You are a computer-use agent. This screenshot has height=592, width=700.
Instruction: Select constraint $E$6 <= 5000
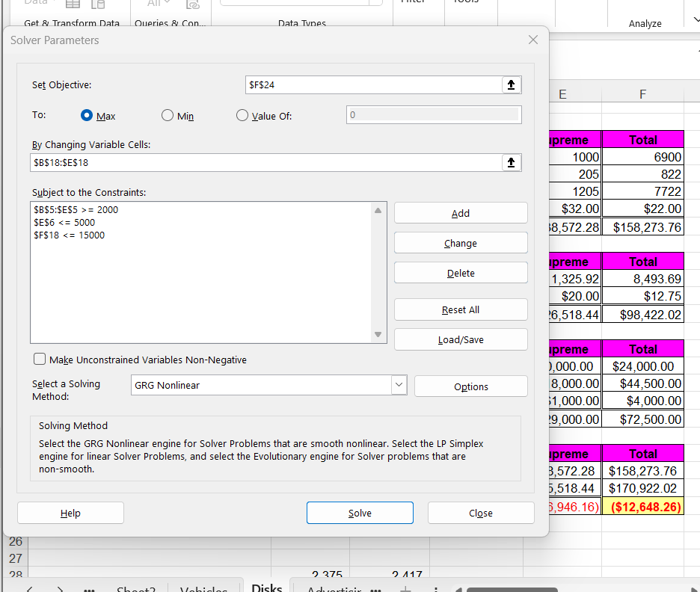(64, 223)
